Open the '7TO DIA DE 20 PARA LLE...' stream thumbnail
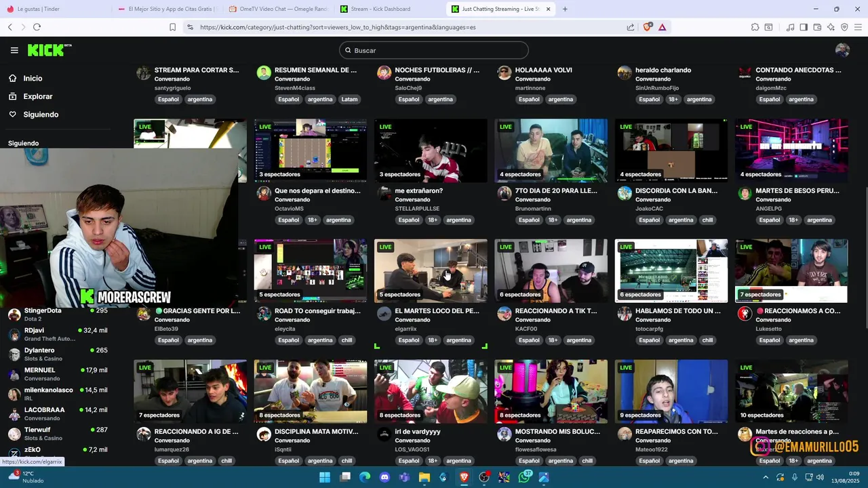Viewport: 868px width, 488px height. click(551, 150)
